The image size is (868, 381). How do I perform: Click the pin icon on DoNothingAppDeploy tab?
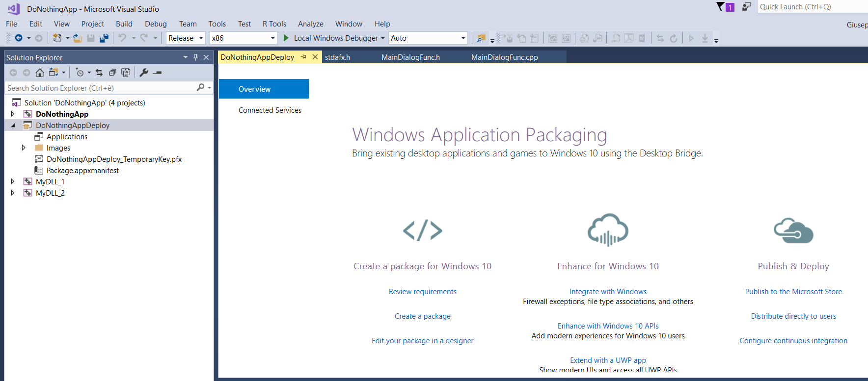[304, 57]
